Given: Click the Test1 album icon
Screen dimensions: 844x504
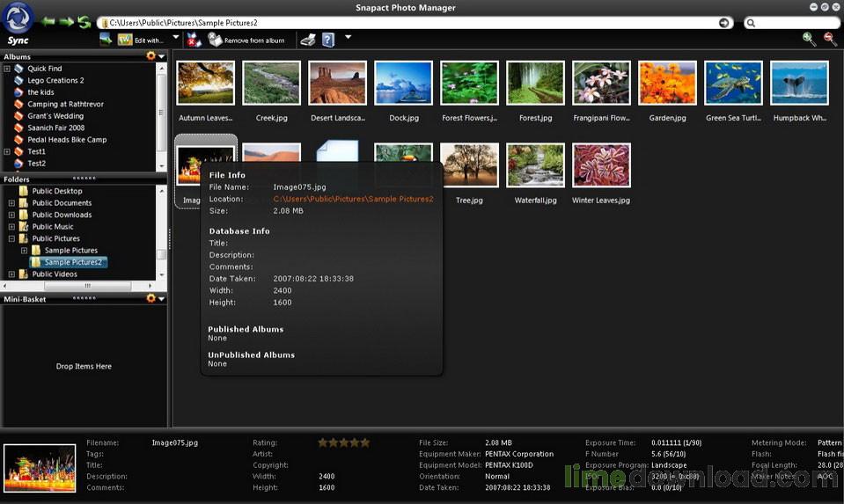Looking at the screenshot, I should (x=18, y=151).
